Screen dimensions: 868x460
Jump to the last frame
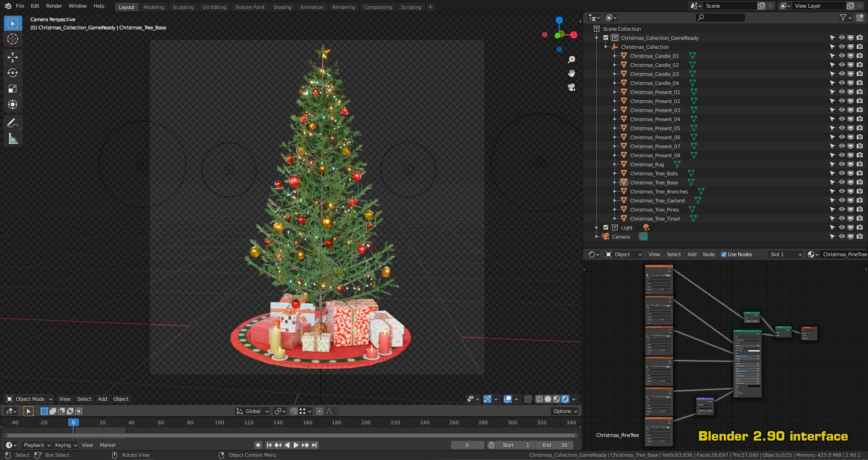coord(315,445)
